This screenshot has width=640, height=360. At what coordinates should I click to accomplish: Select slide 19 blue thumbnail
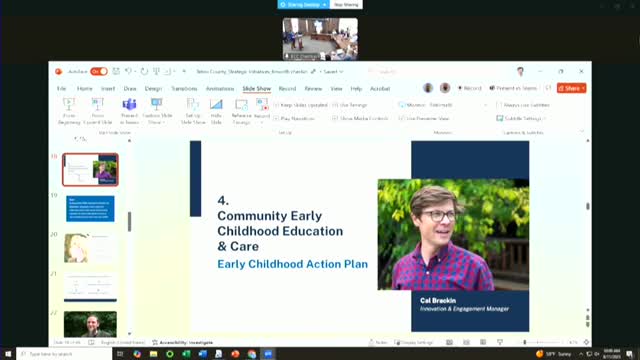(90, 209)
